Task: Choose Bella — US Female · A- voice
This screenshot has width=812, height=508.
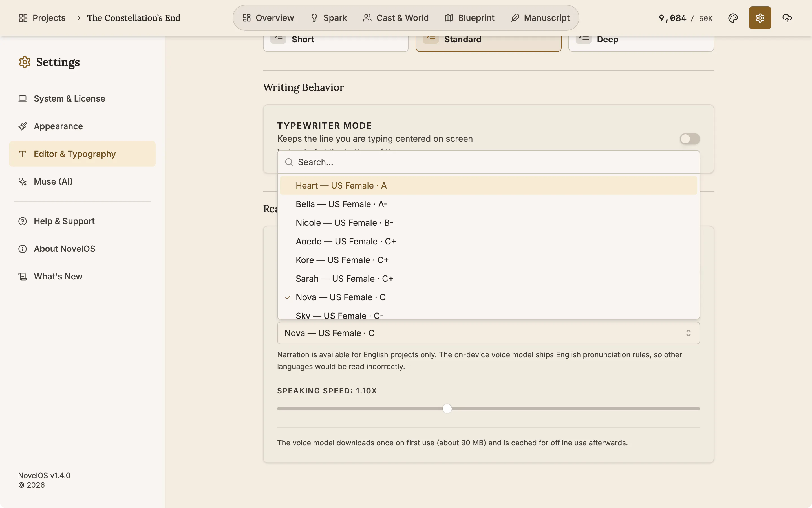Action: pos(488,204)
